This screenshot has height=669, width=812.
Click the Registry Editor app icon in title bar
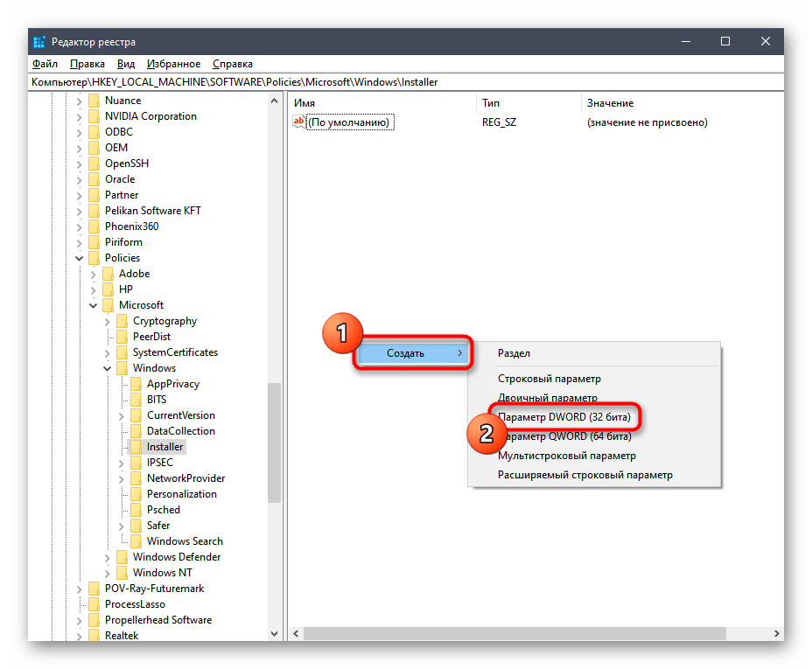[x=39, y=42]
